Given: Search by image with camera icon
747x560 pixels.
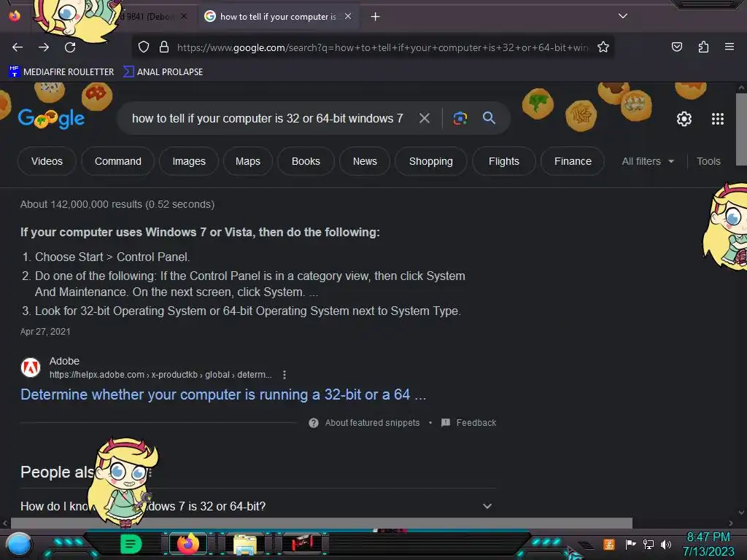Looking at the screenshot, I should 460,118.
